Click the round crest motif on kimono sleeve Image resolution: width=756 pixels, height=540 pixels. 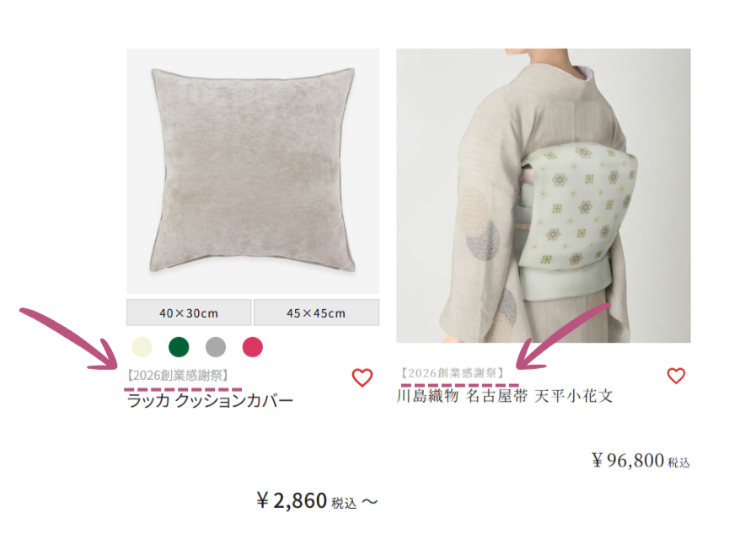(482, 241)
